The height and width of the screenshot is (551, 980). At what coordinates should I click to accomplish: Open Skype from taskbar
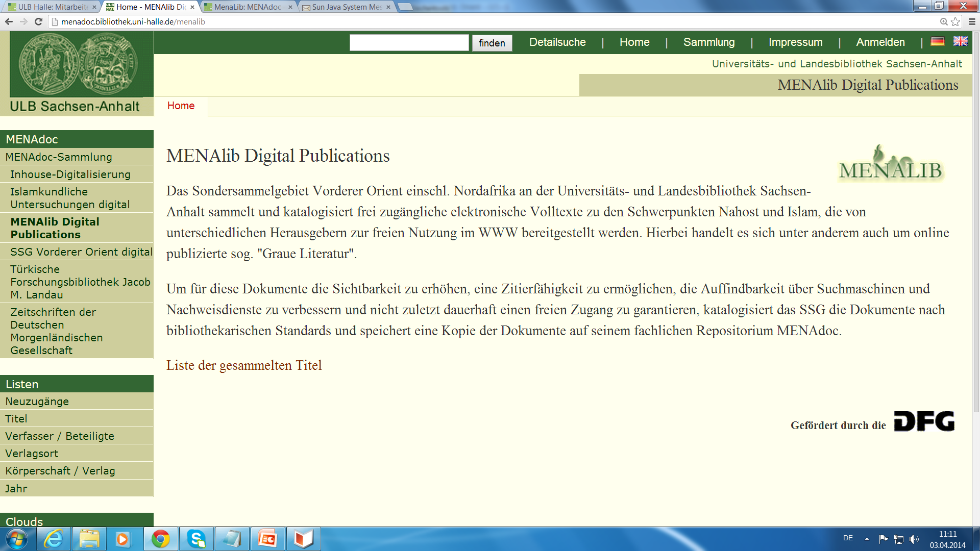point(196,539)
